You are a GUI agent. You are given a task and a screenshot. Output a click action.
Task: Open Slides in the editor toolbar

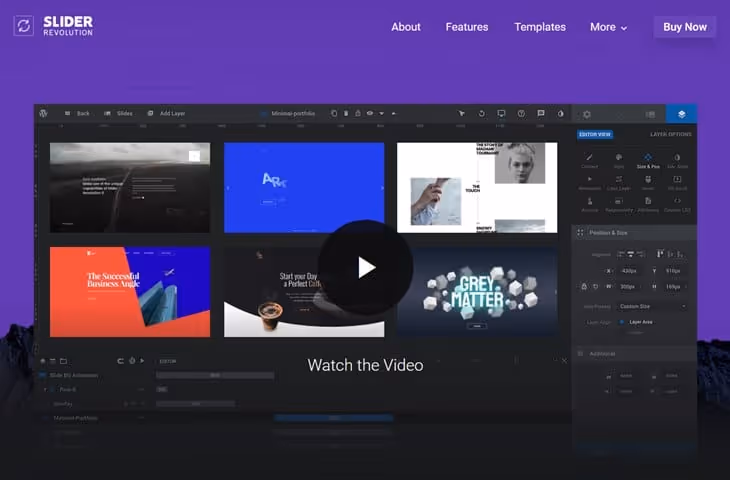pos(118,113)
